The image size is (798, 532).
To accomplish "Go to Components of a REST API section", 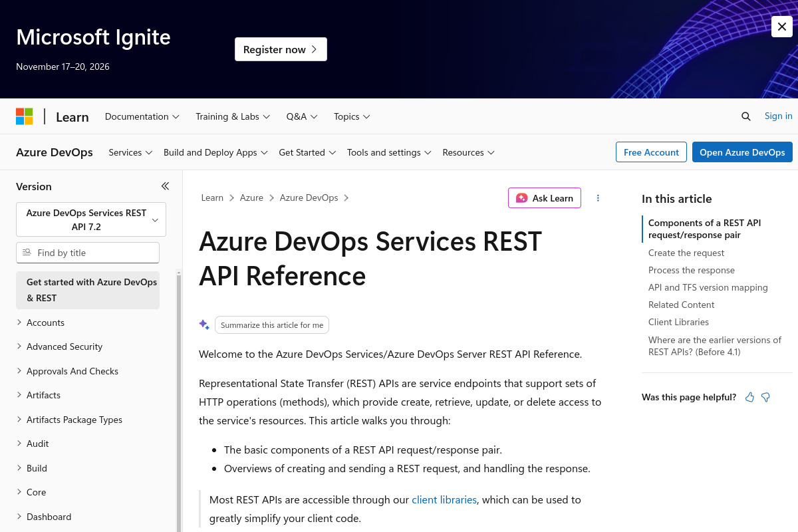I will click(x=705, y=229).
